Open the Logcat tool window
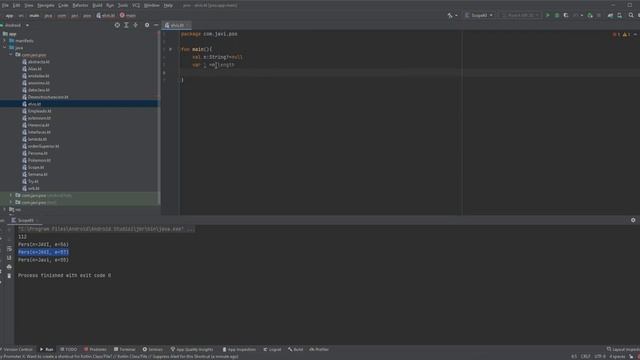 [272, 349]
